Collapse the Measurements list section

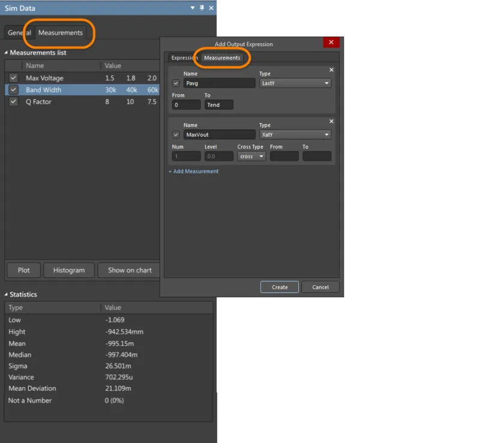tap(6, 52)
